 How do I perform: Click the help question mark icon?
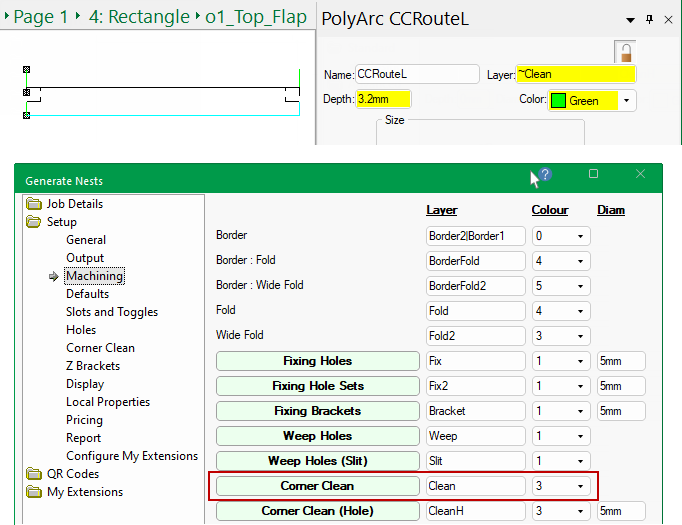545,174
